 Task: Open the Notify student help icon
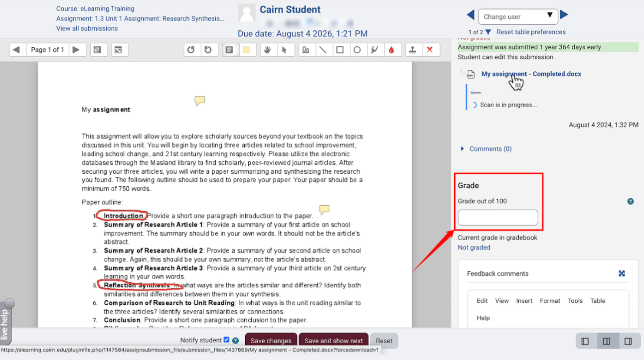pyautogui.click(x=235, y=341)
